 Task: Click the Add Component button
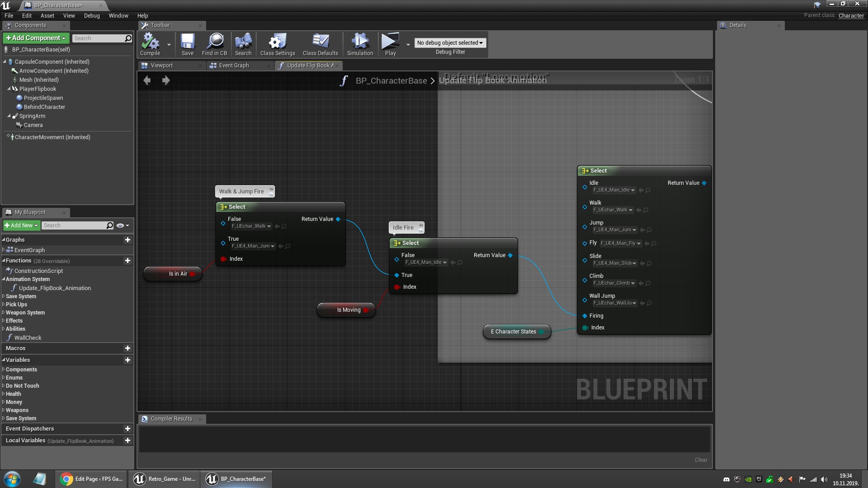tap(36, 38)
